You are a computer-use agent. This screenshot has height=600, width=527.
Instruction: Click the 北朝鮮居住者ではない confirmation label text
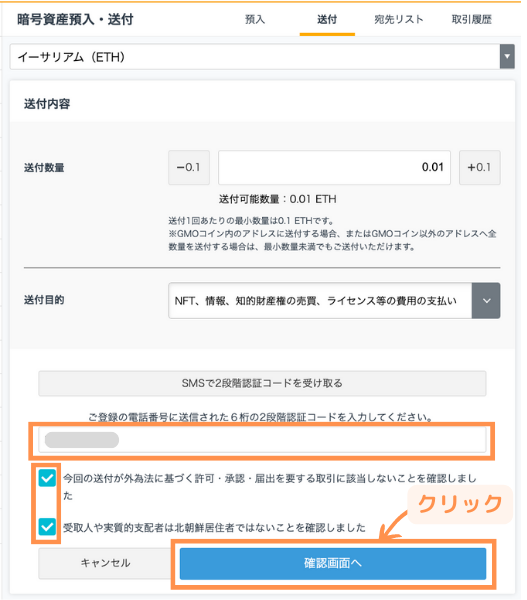[x=214, y=528]
